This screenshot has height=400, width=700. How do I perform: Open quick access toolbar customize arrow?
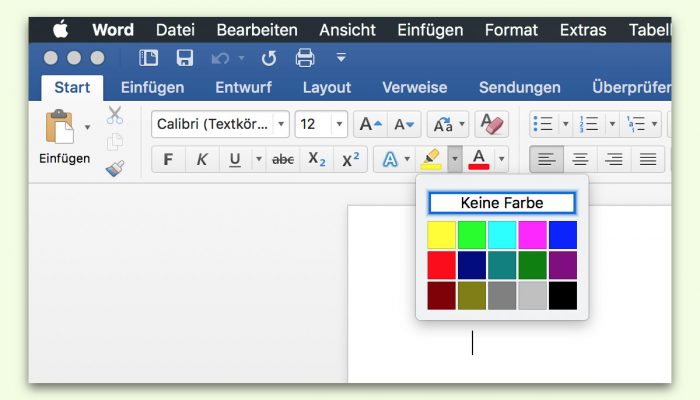(x=341, y=58)
